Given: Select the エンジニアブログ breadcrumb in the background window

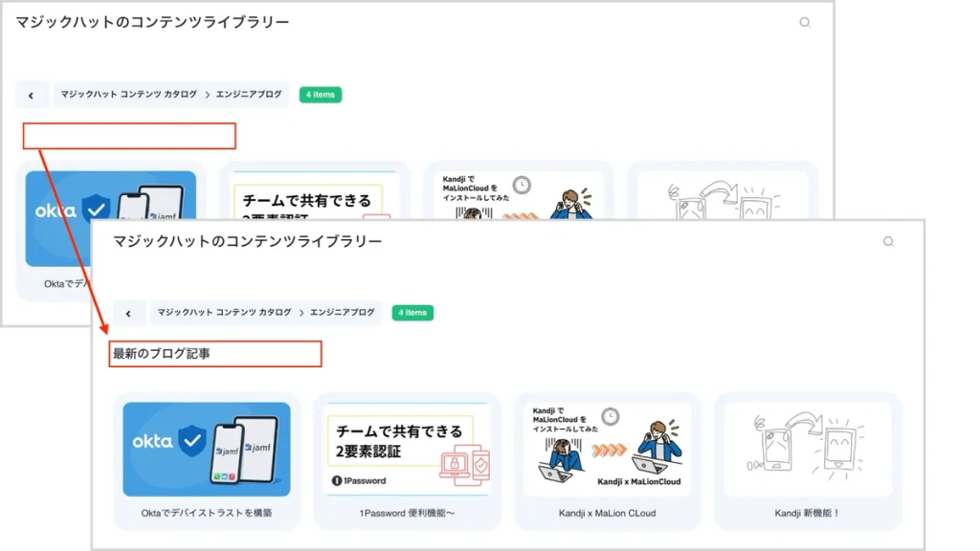Looking at the screenshot, I should click(249, 95).
